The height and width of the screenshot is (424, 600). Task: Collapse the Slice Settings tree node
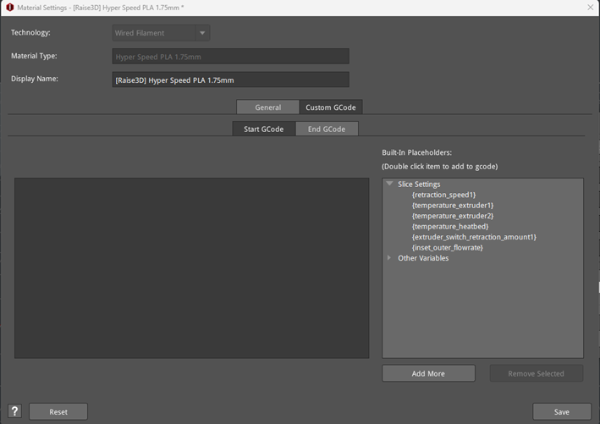pos(389,184)
